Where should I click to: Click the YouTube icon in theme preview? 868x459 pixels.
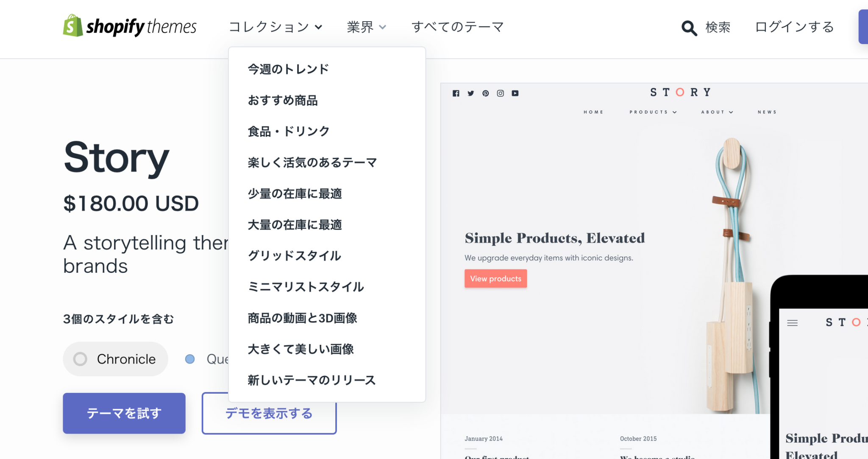(x=515, y=93)
